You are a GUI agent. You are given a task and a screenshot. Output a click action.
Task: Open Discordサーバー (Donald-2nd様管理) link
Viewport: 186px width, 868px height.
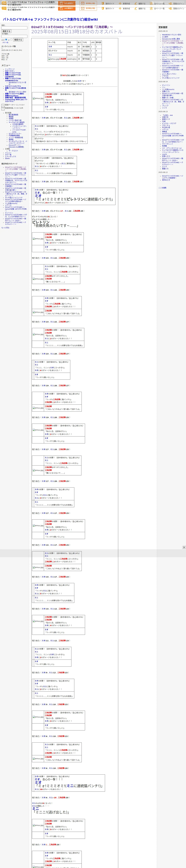[x=16, y=146]
